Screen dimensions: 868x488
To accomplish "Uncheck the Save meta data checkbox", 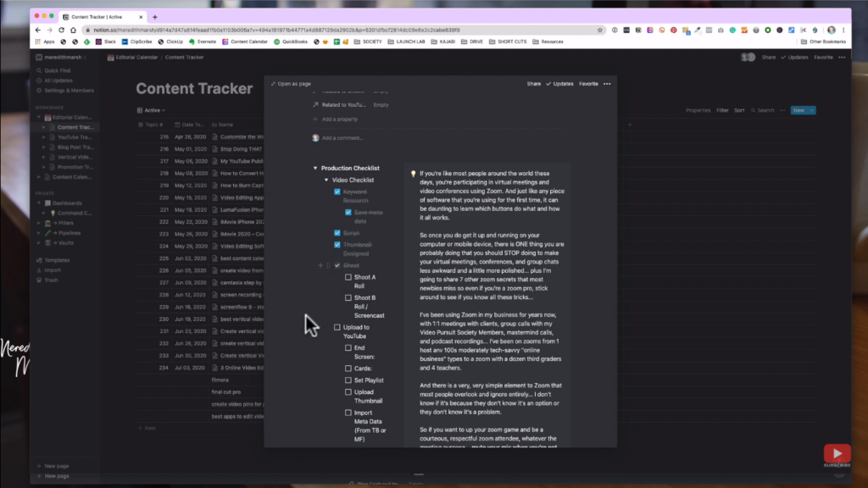I will click(x=348, y=213).
